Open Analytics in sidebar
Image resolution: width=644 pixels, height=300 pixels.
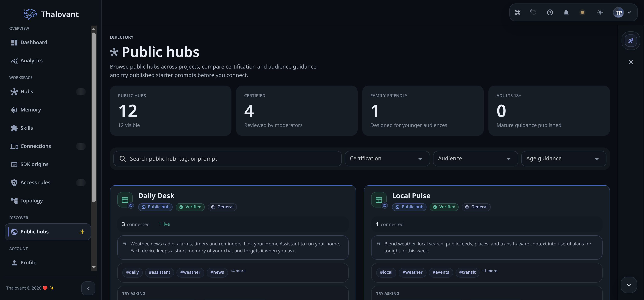click(x=47, y=61)
